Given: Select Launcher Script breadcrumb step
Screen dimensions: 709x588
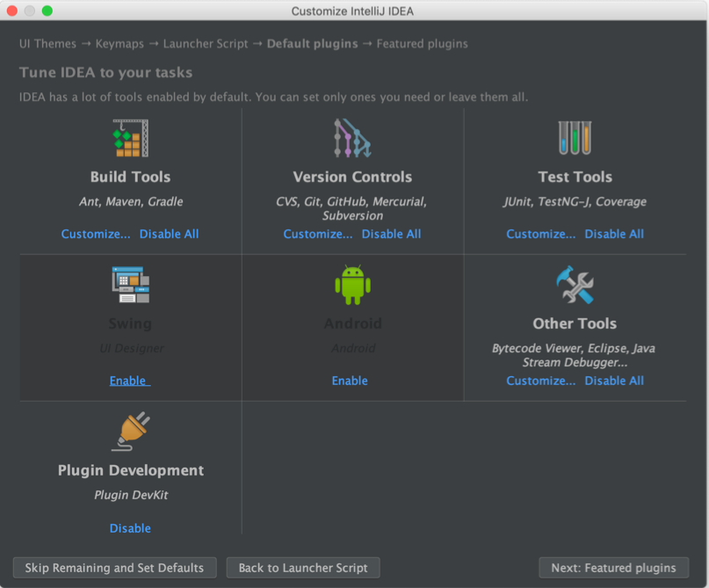Looking at the screenshot, I should (206, 44).
